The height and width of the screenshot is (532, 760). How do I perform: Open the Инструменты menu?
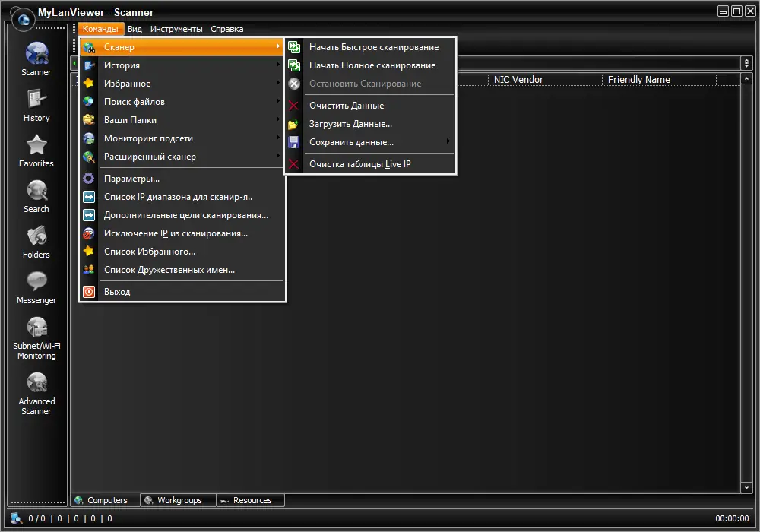[176, 29]
